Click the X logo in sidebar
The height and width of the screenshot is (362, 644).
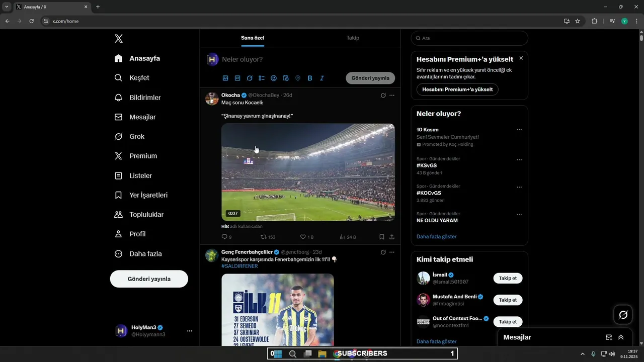(x=118, y=39)
